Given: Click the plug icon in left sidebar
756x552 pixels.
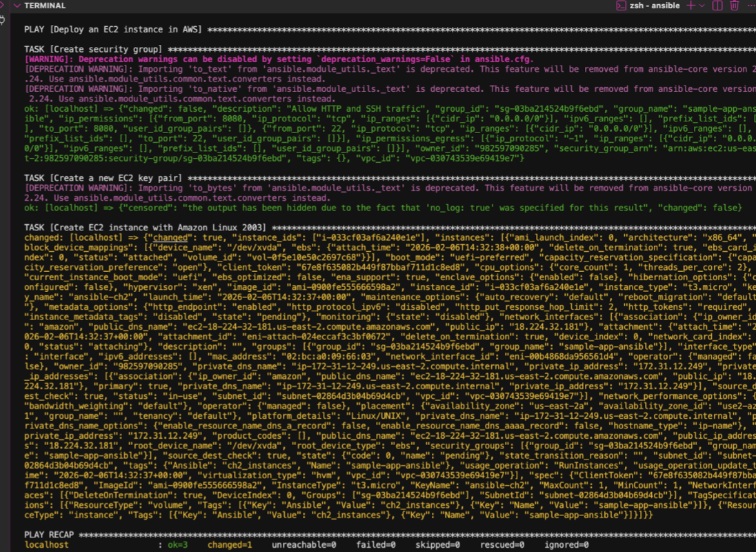Looking at the screenshot, I should pyautogui.click(x=3, y=20).
